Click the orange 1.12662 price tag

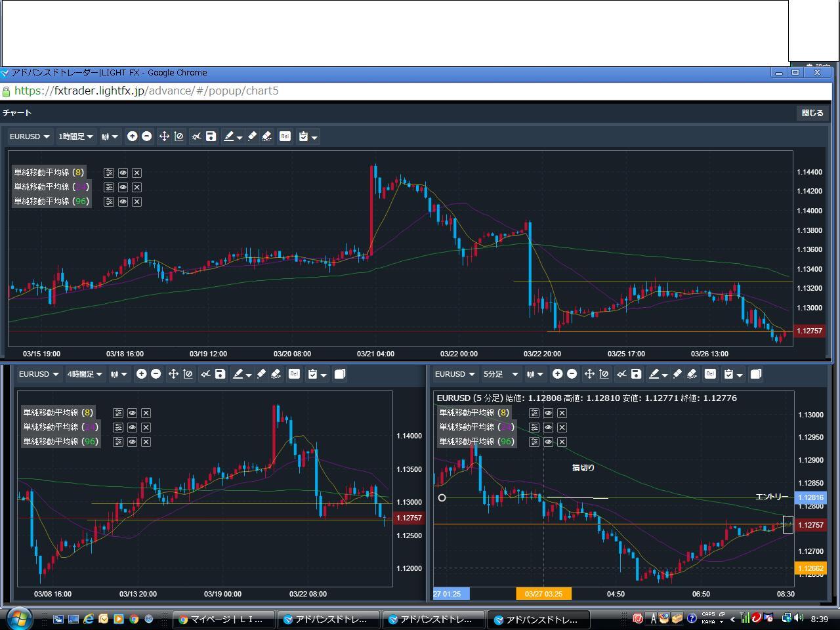(811, 568)
